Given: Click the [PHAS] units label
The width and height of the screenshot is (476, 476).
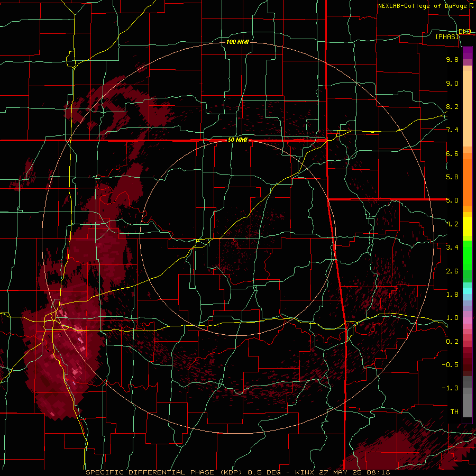Looking at the screenshot, I should click(x=447, y=36).
